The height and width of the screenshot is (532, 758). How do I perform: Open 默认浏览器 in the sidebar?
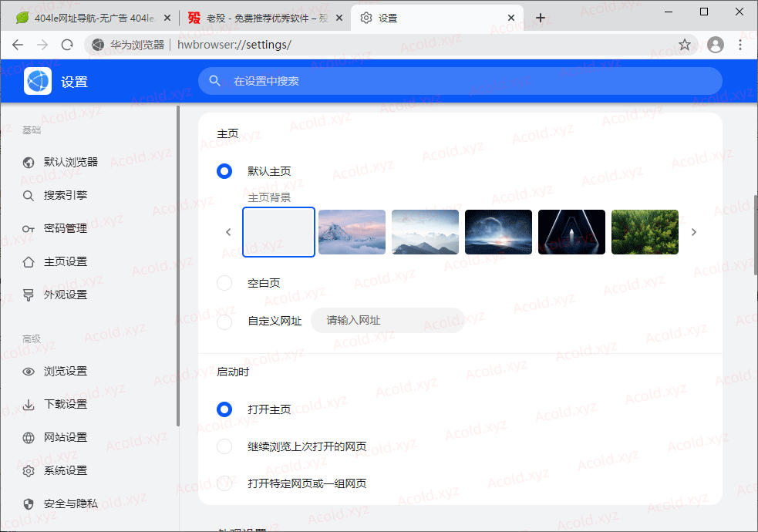point(71,163)
